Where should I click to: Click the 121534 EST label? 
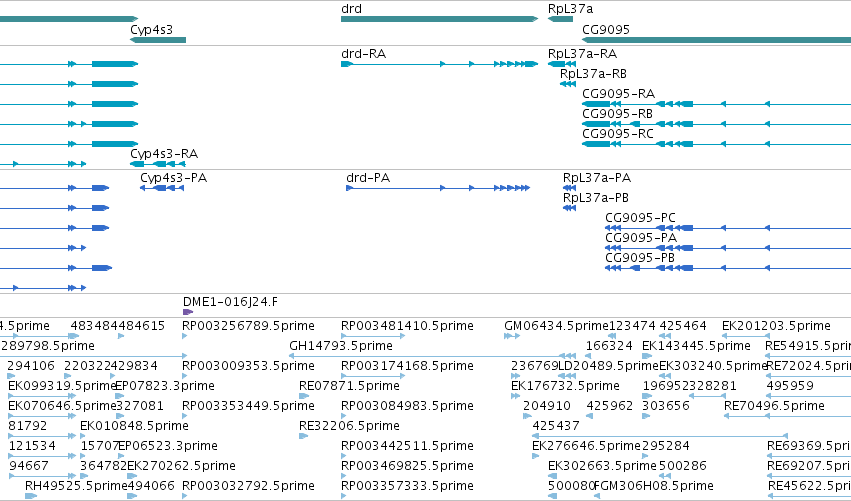[x=32, y=446]
